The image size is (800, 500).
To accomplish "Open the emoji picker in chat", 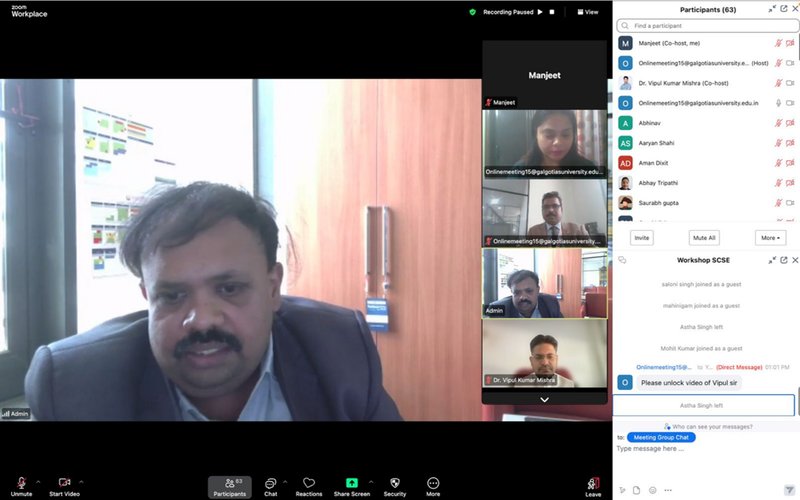I will pyautogui.click(x=652, y=490).
